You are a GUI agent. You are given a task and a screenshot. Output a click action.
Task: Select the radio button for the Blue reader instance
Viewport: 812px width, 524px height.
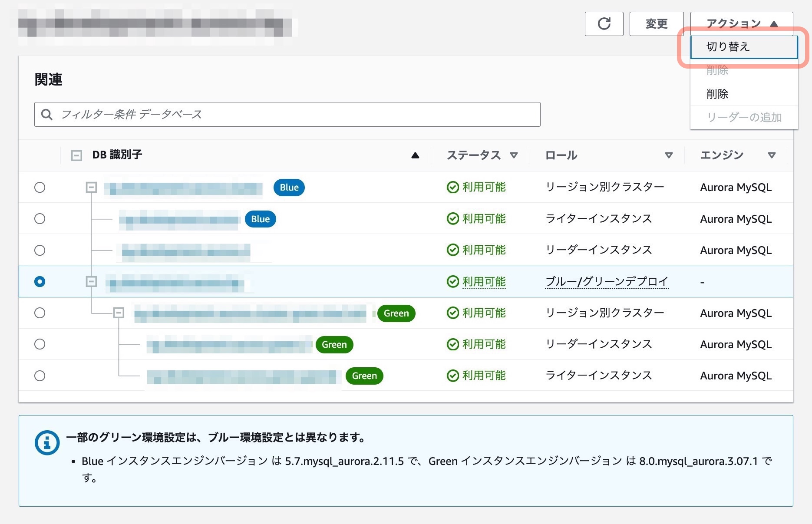pos(40,250)
